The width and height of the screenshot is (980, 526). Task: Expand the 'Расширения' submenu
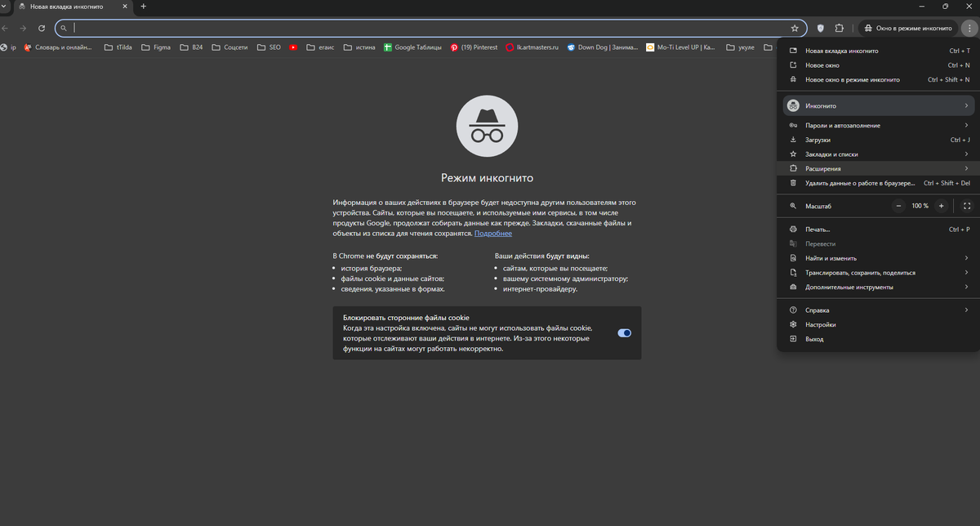[879, 168]
